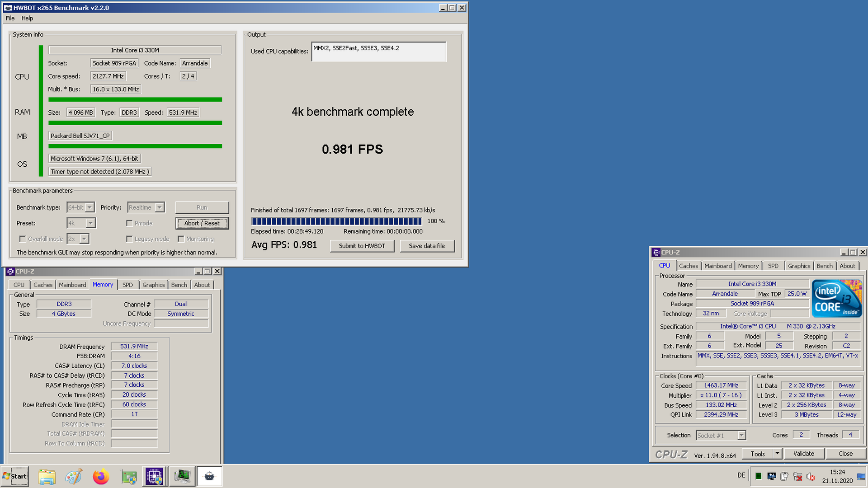Click the Abort / Reset button
Viewport: 868px width, 488px height.
tap(202, 223)
